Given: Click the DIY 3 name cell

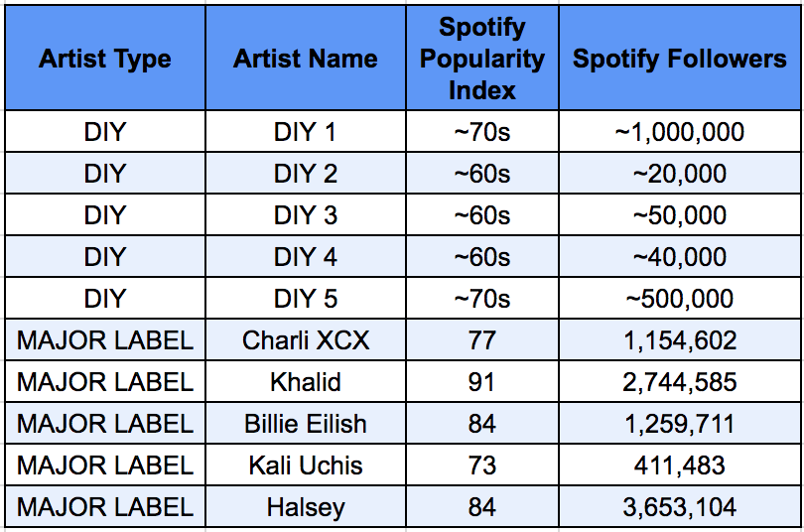Looking at the screenshot, I should (306, 214).
